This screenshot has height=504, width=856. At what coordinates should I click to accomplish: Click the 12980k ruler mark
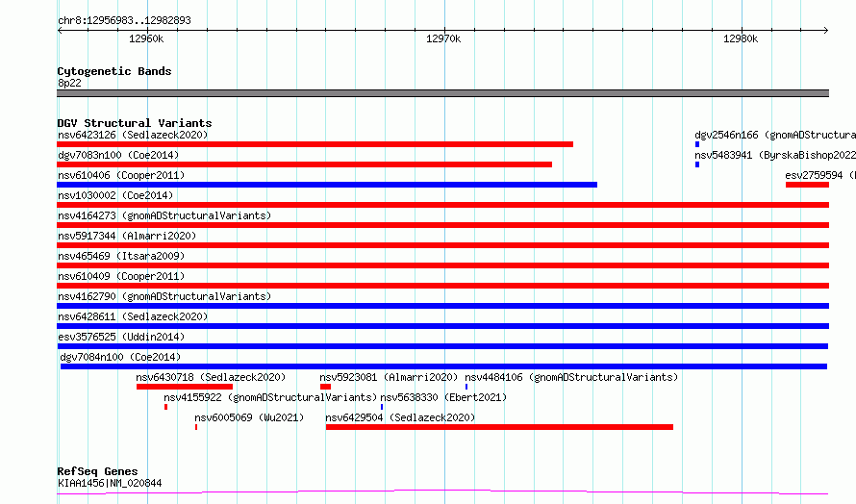click(x=741, y=38)
